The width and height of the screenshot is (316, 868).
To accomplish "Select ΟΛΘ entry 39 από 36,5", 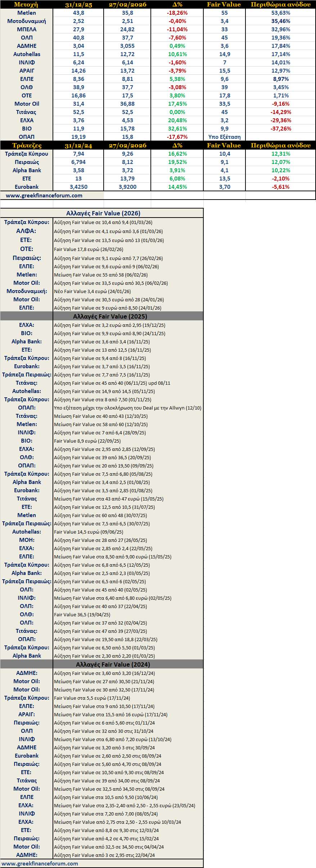I will tap(103, 458).
